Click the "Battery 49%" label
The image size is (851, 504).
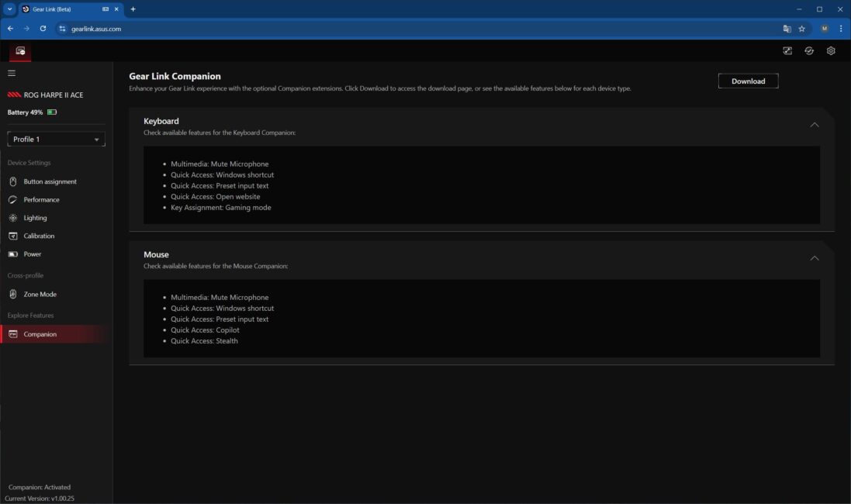[25, 112]
